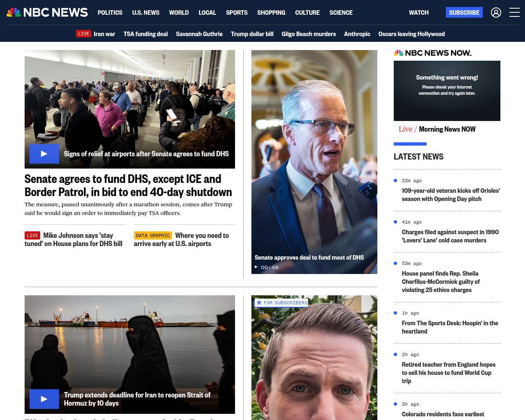Read the Sheila Cherfilus-McCormick ethics story
The image size is (525, 420).
pyautogui.click(x=441, y=282)
